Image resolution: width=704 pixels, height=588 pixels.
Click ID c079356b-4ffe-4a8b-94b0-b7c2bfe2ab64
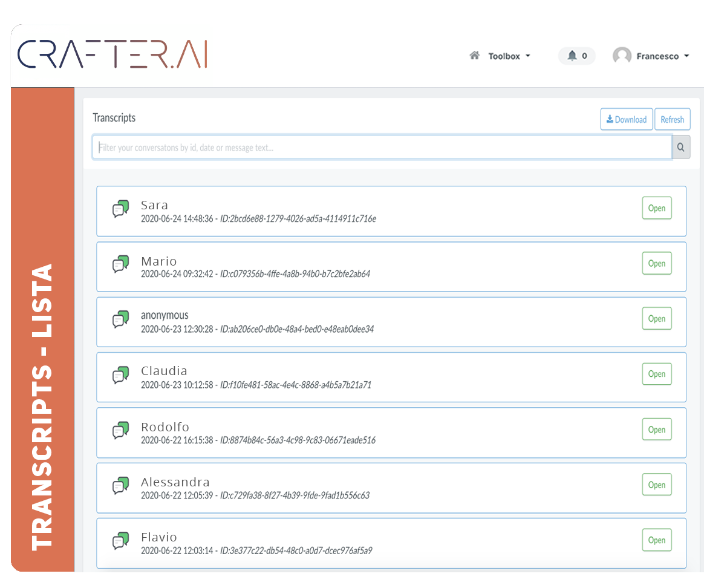[x=295, y=274]
